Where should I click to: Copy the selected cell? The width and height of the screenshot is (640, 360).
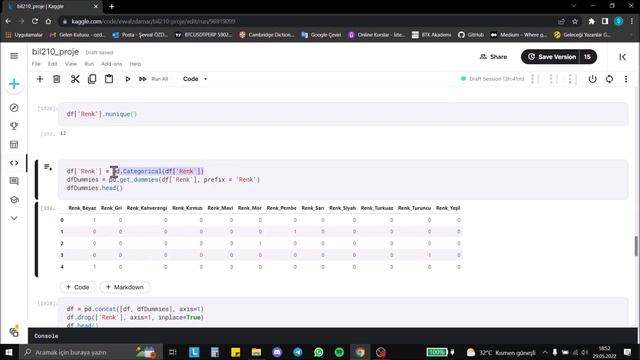(x=92, y=79)
